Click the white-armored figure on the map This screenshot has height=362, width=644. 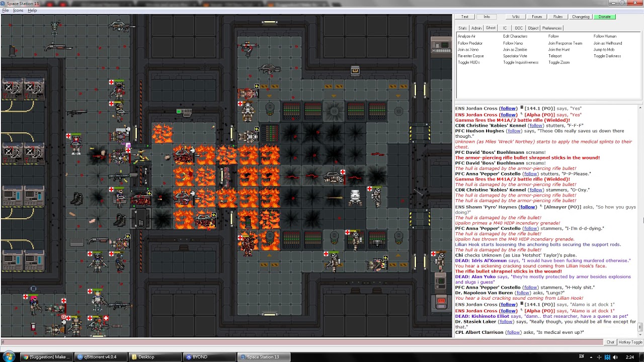[x=355, y=197]
